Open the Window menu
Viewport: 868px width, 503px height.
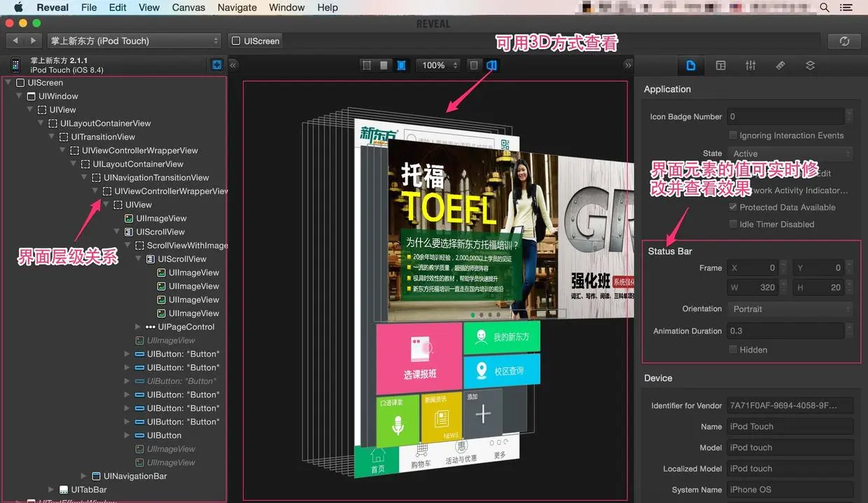click(287, 8)
